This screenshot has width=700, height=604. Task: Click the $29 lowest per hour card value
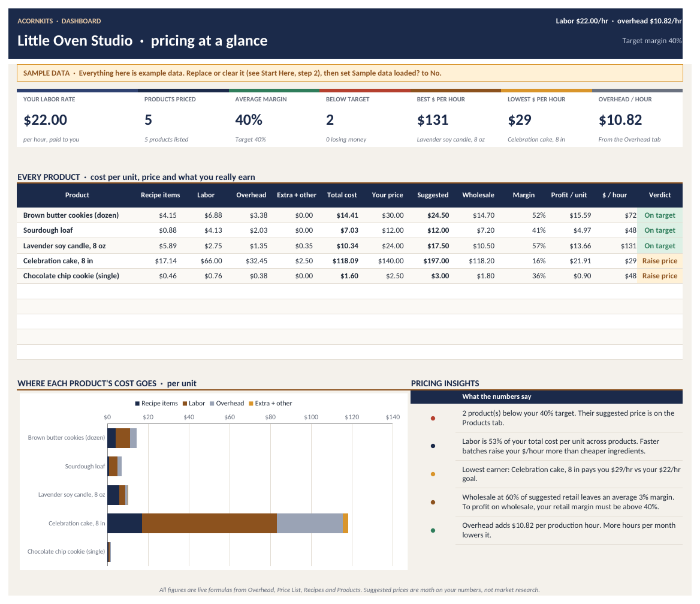pos(520,120)
